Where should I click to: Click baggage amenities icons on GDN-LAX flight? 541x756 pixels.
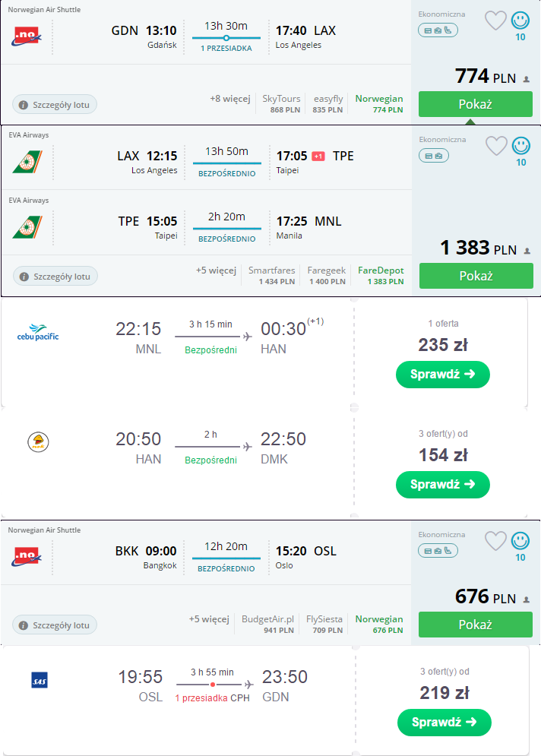click(x=438, y=30)
